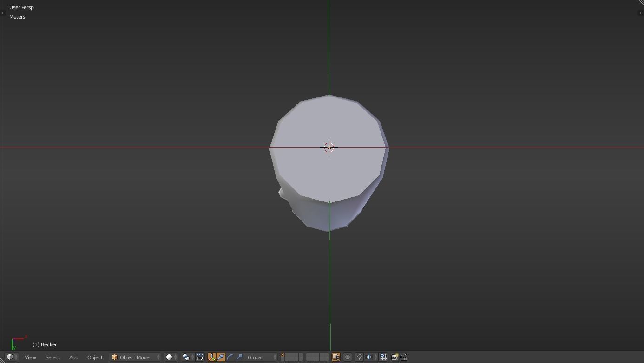Toggle absolute grid snap icon
Image resolution: width=644 pixels, height=363 pixels.
click(x=383, y=357)
